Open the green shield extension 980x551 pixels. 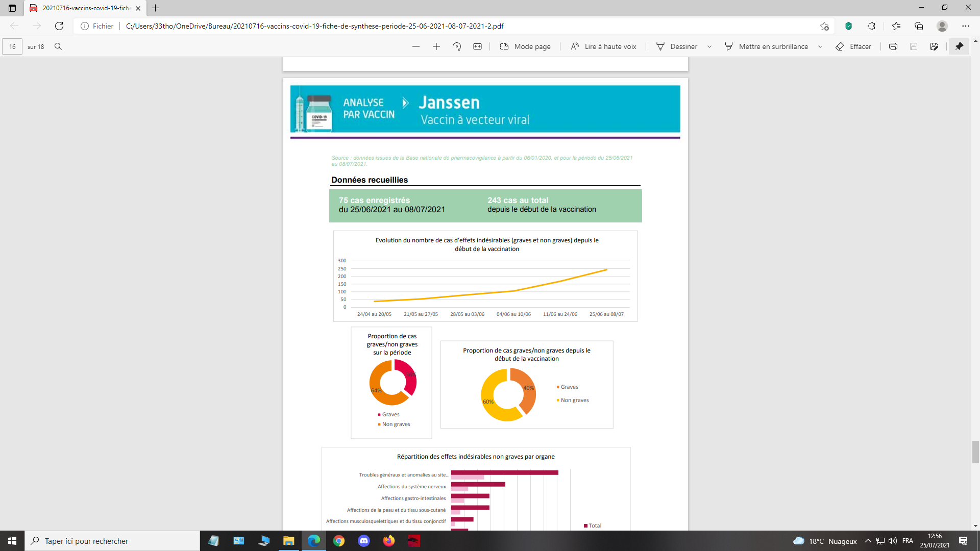(x=848, y=26)
